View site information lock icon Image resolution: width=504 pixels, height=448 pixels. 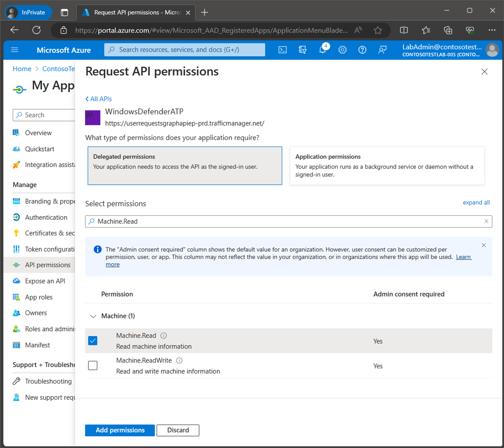(64, 30)
